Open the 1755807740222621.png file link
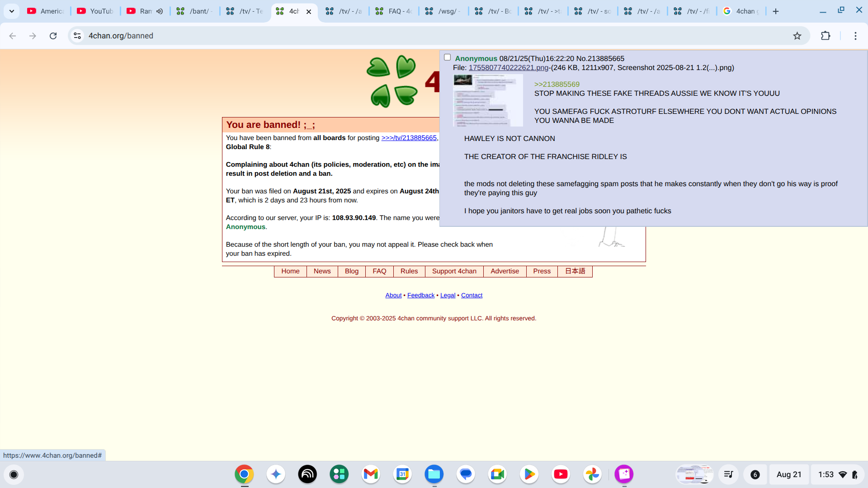 pyautogui.click(x=508, y=68)
